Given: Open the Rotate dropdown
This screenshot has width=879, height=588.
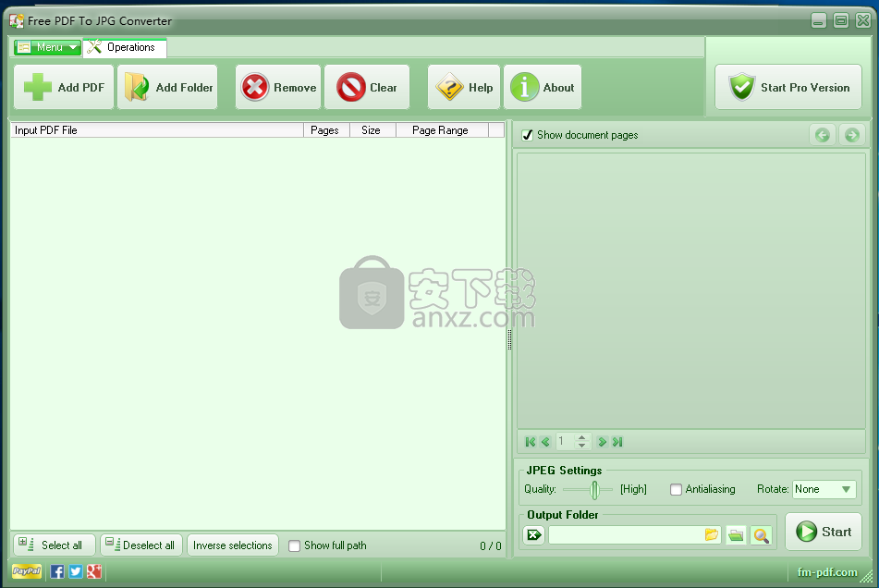Looking at the screenshot, I should click(x=824, y=489).
